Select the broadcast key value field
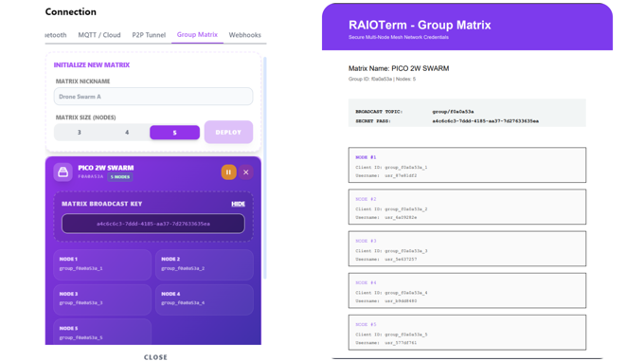 coord(153,224)
